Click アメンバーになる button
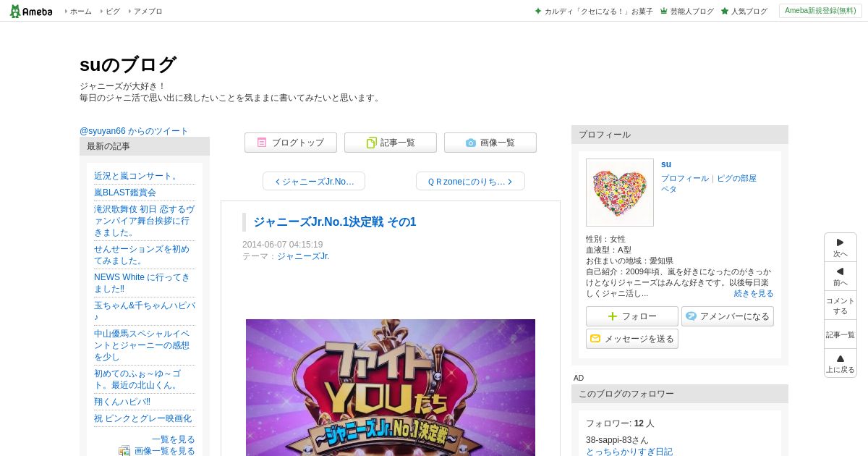The width and height of the screenshot is (868, 456). tap(728, 316)
